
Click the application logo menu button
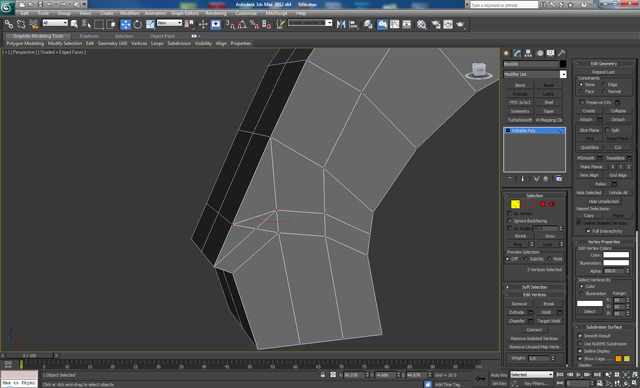point(7,7)
